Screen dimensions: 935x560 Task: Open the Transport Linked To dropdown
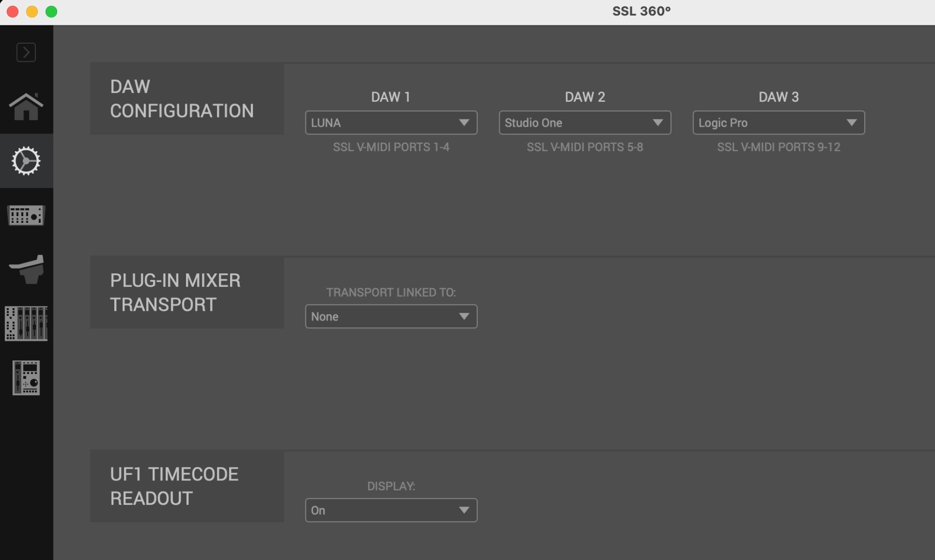pyautogui.click(x=391, y=316)
